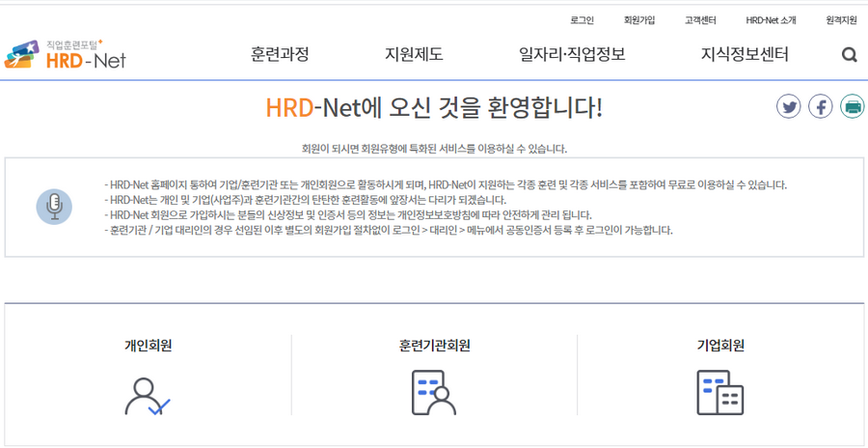The width and height of the screenshot is (868, 448).
Task: Click the notice line starting 'HRD-Net 홈페이지 통하여'
Action: point(445,184)
